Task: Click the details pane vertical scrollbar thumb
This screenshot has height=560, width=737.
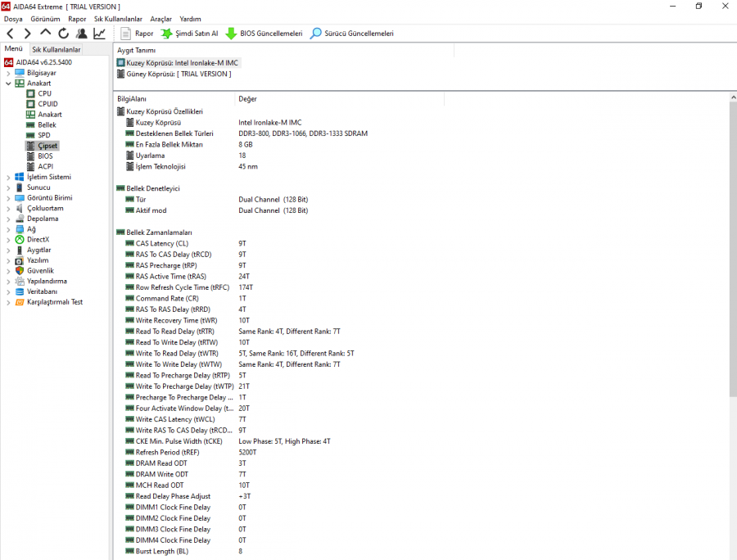Action: tap(733, 249)
